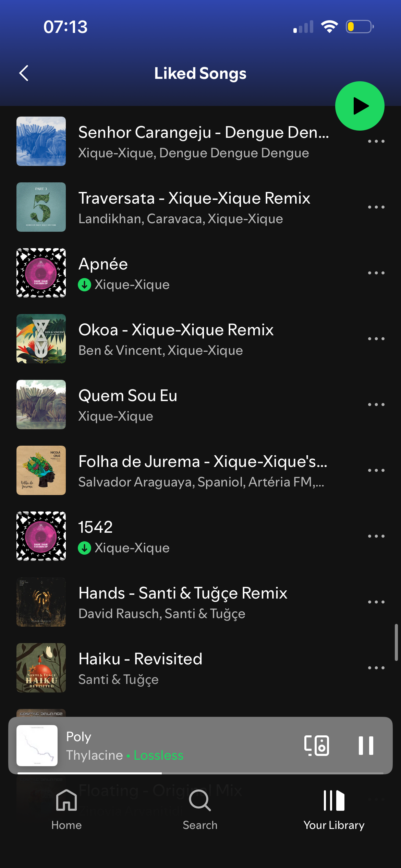The height and width of the screenshot is (868, 401).
Task: Pause the currently playing track Poly
Action: (x=366, y=745)
